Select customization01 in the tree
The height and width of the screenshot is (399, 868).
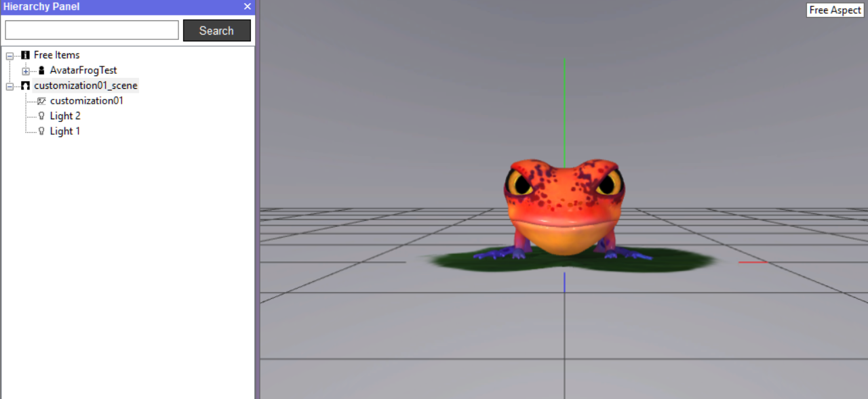click(x=87, y=100)
